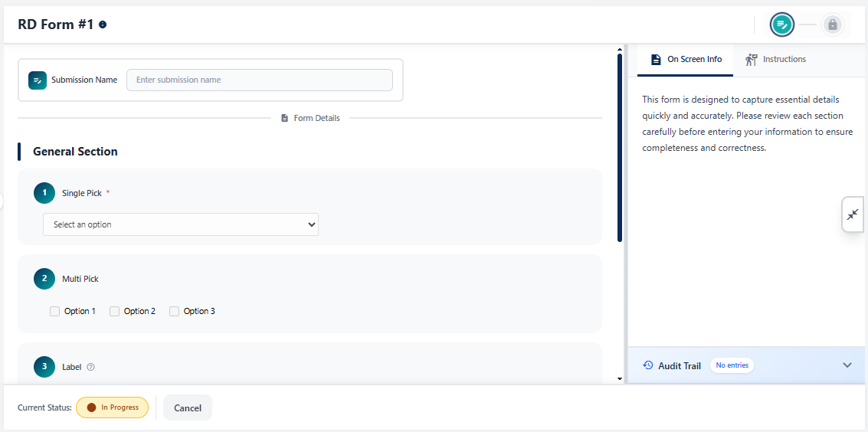Click the teal edit stage icon in header
This screenshot has height=432, width=868.
[781, 25]
